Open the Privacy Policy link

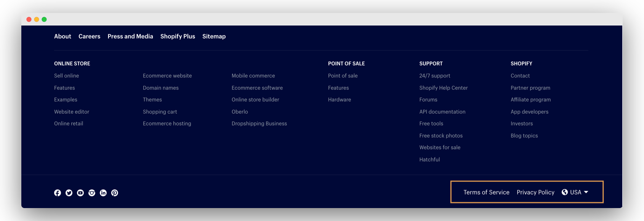click(x=535, y=192)
